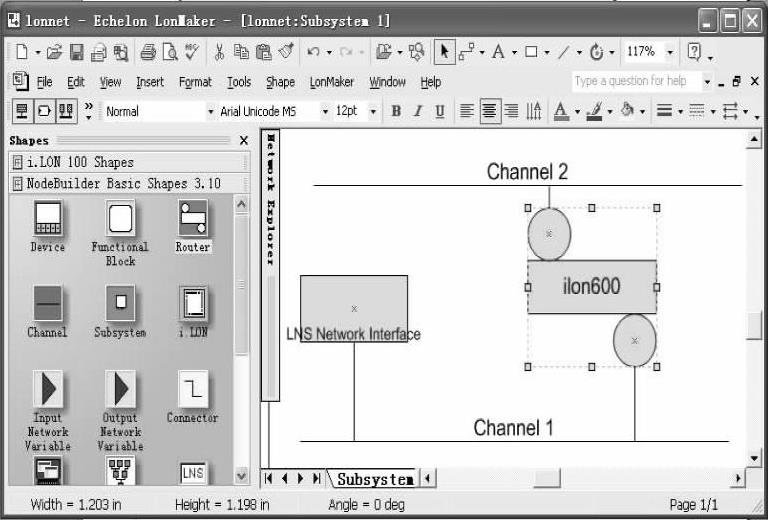The height and width of the screenshot is (520, 768).
Task: Pick the Router master shape
Action: click(193, 226)
